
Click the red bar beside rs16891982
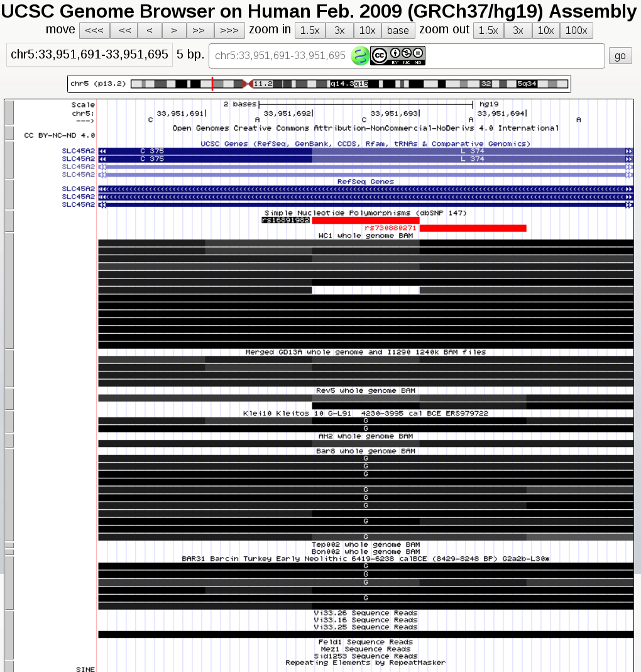click(x=366, y=220)
